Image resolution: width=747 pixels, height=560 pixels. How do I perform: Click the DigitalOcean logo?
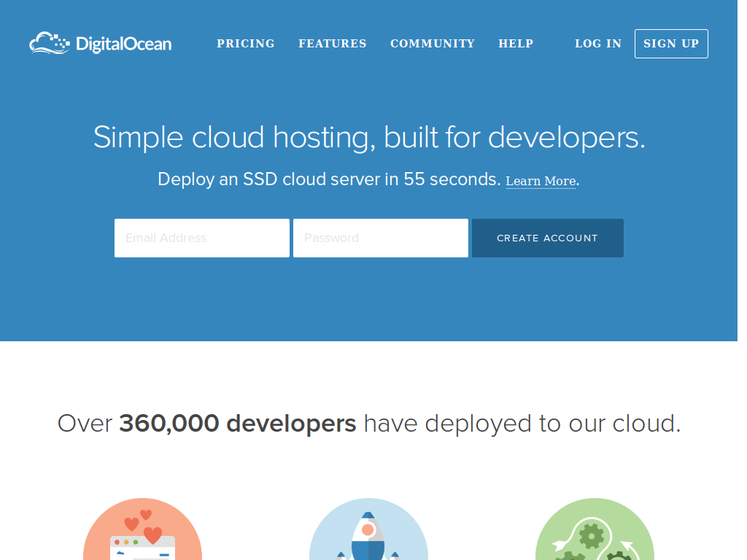(x=101, y=43)
